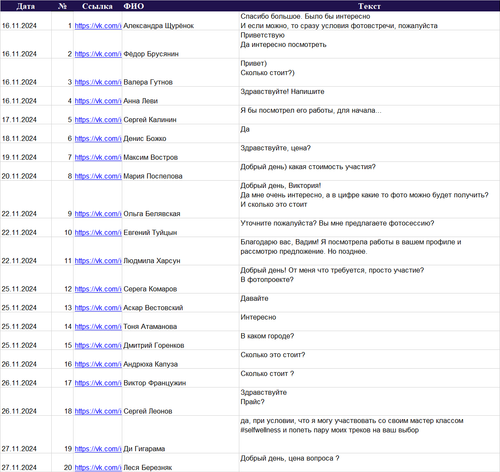Open the vk.com link for Александра Щурёнок

(98, 26)
